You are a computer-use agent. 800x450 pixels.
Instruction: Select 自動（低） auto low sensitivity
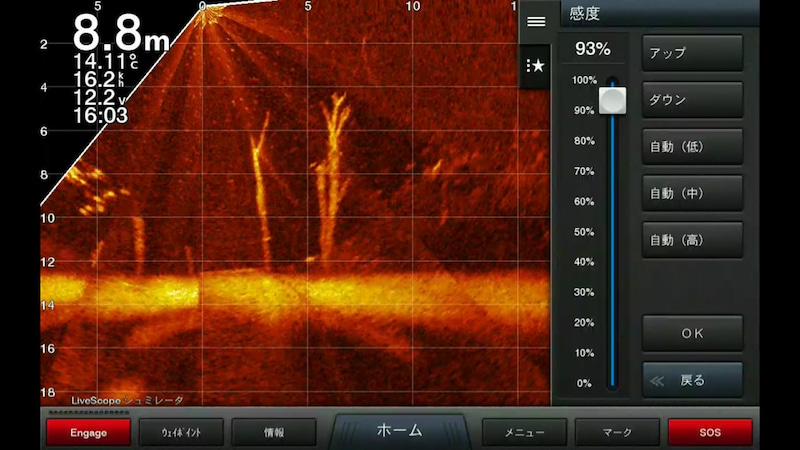coord(692,147)
